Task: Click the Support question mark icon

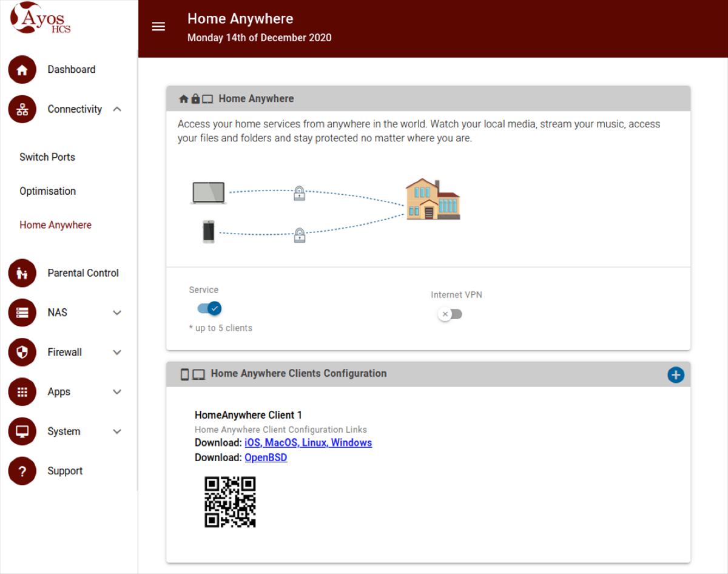Action: pyautogui.click(x=22, y=471)
